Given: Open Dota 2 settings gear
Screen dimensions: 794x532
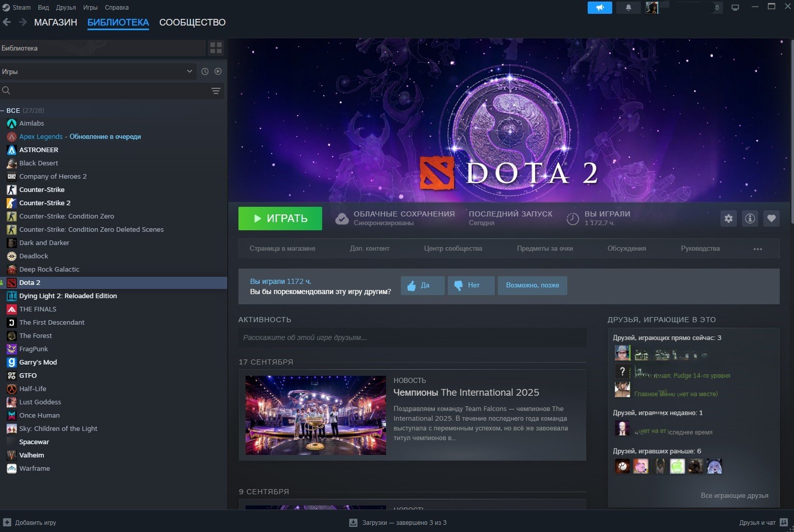Looking at the screenshot, I should (729, 219).
